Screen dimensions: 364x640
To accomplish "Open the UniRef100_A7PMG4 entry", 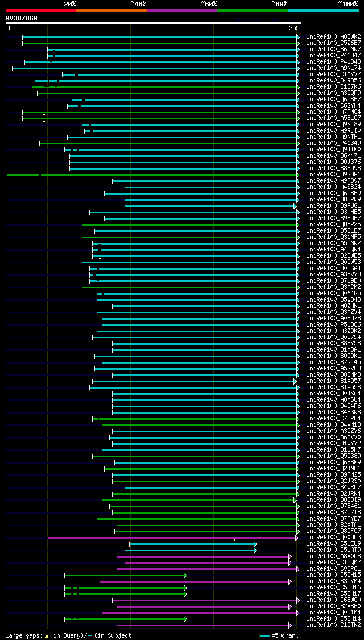I will 333,112.
